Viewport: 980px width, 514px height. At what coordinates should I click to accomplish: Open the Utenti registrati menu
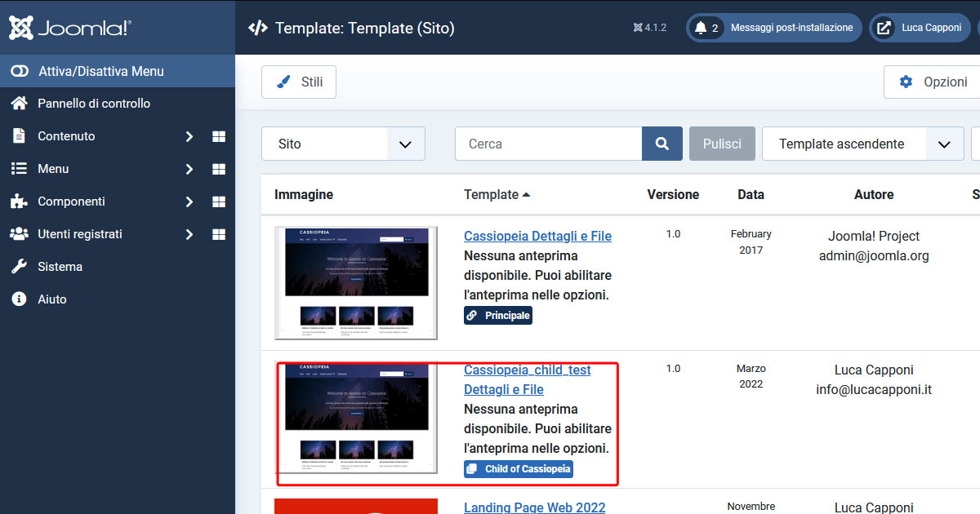click(80, 234)
